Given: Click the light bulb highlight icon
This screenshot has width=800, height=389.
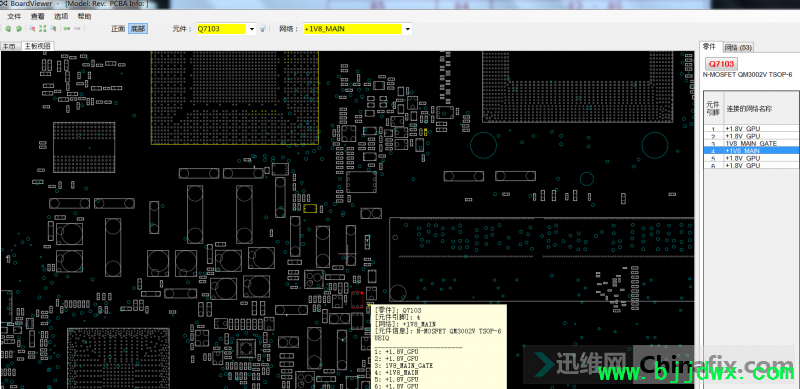Looking at the screenshot, I should click(x=263, y=29).
